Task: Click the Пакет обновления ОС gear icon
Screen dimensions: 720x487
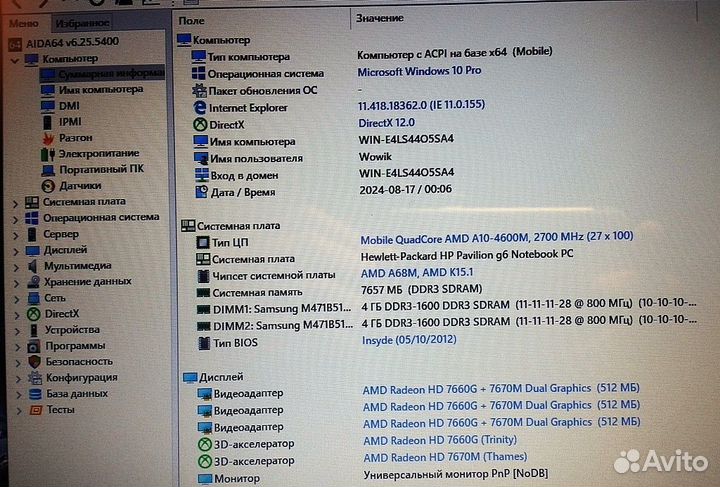Action: (x=199, y=90)
